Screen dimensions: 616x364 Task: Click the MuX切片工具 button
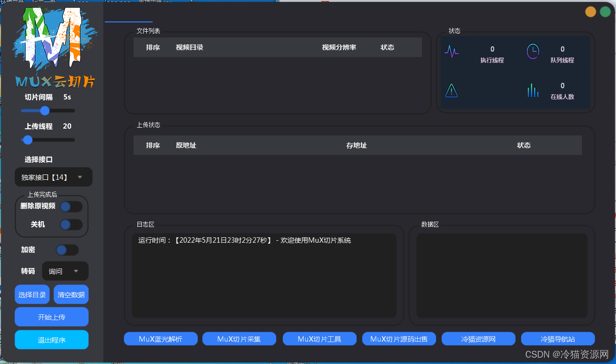pos(319,339)
